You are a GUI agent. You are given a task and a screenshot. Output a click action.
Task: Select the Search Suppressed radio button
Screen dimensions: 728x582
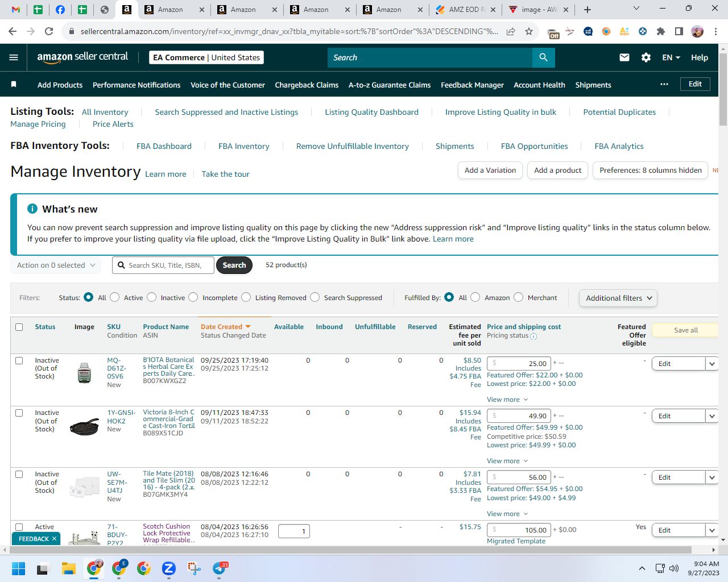click(x=315, y=297)
